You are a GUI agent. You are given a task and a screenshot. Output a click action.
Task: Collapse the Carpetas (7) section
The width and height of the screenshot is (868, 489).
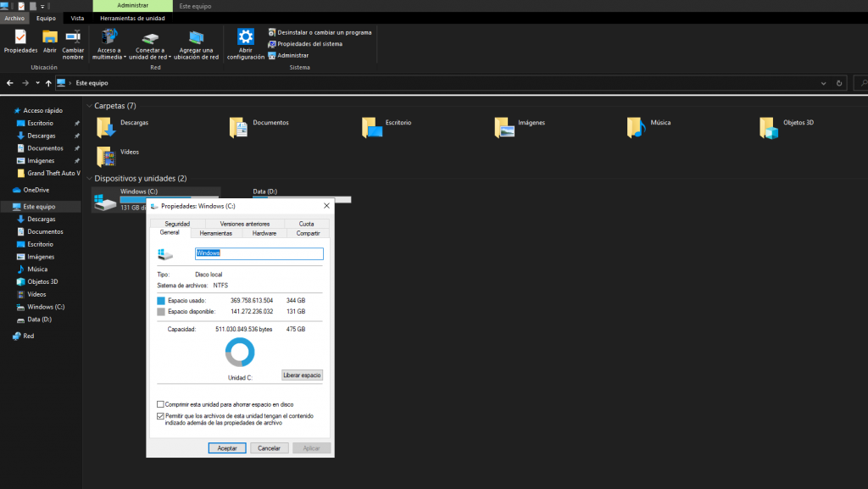pyautogui.click(x=89, y=106)
